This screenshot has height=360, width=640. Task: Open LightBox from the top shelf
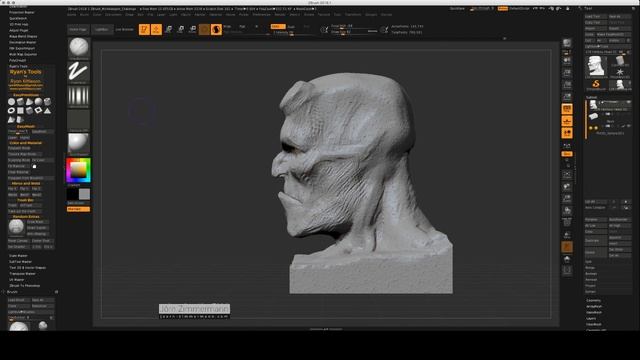coord(102,29)
